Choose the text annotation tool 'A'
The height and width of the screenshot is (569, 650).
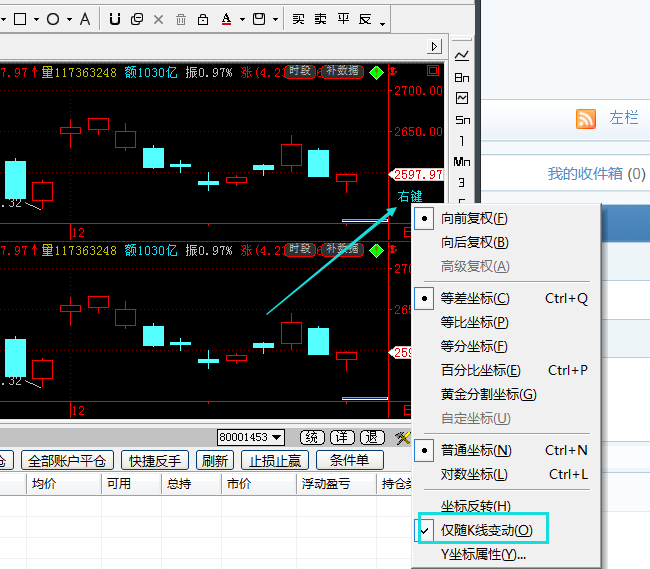point(85,19)
